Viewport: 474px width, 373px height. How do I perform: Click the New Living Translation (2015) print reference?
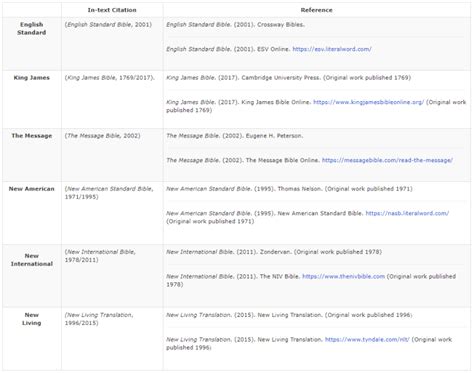(289, 315)
